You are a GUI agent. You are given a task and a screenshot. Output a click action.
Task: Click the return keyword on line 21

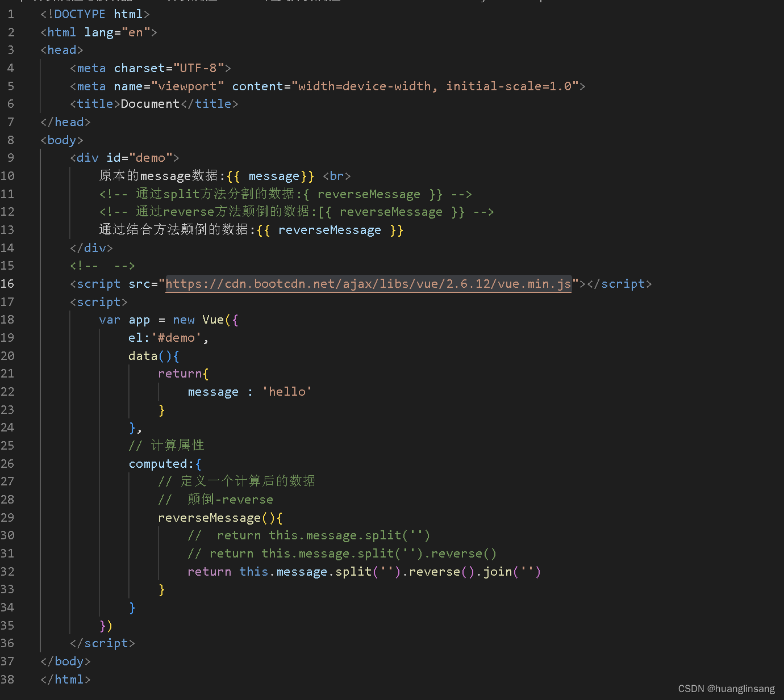[x=180, y=374]
